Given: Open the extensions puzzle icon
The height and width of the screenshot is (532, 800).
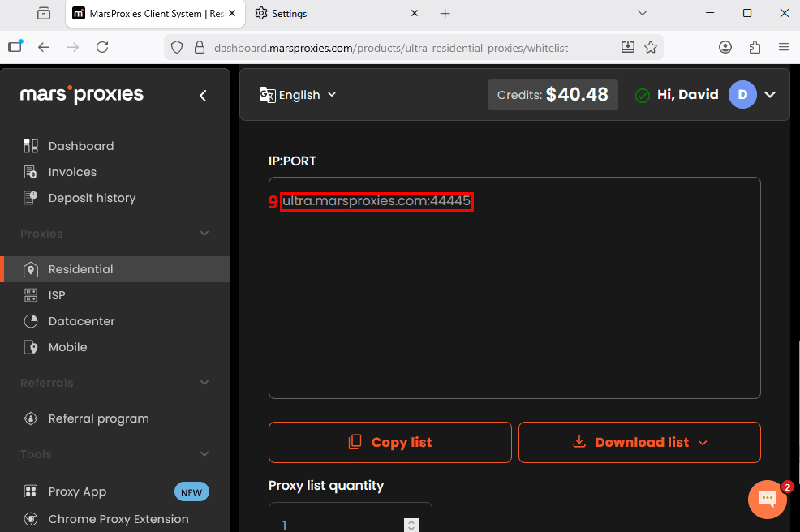Looking at the screenshot, I should pyautogui.click(x=755, y=47).
